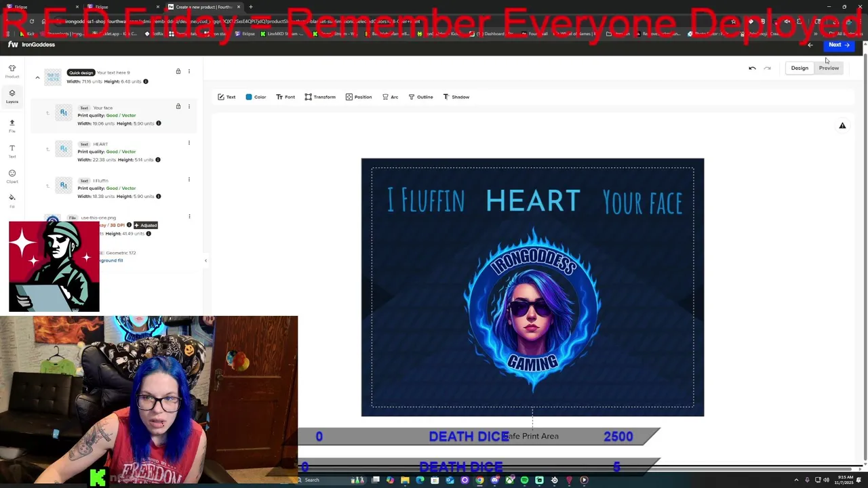
Task: Click the Text edit option in toolbar
Action: pos(226,97)
